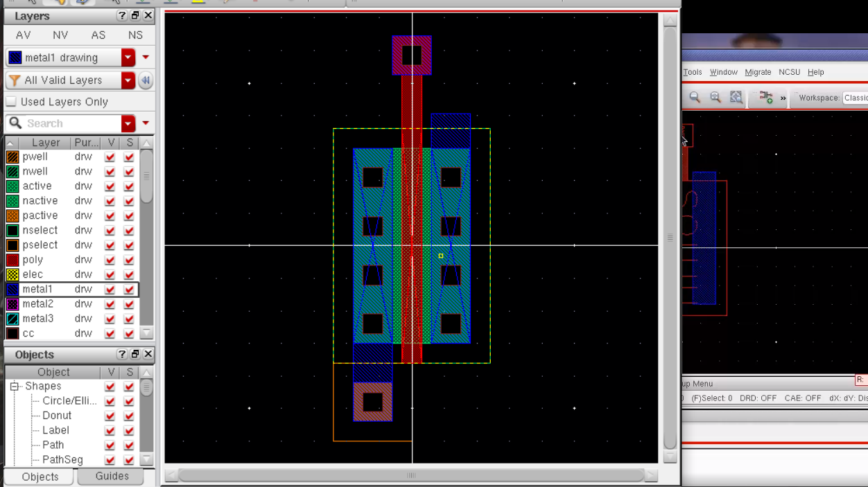The image size is (868, 487).
Task: Enable the Used Layers Only checkbox
Action: tap(11, 102)
